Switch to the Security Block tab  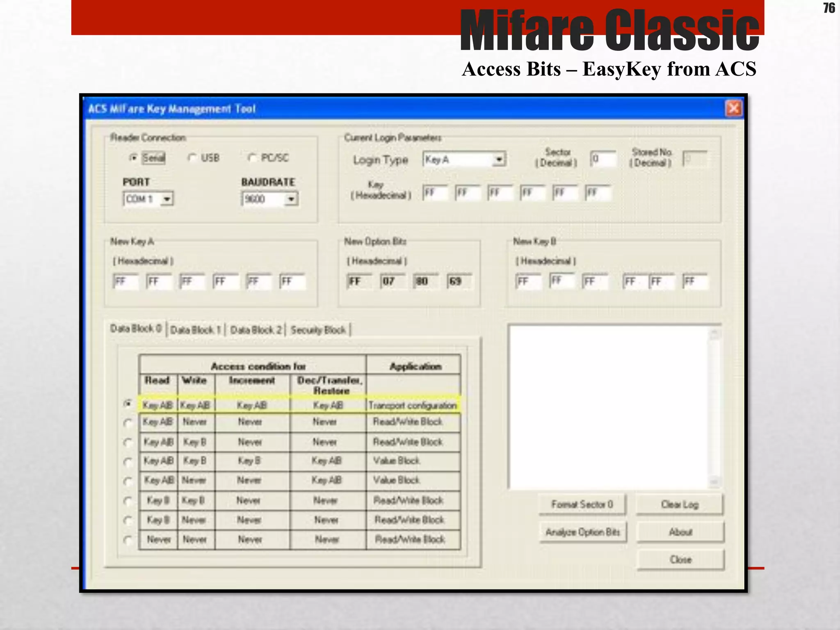pos(319,330)
